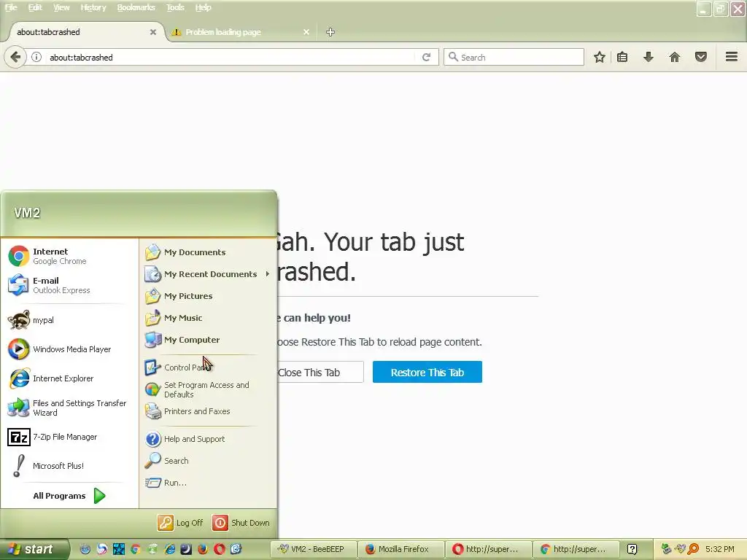Screen dimensions: 747x560
Task: Open the Firefox hamburger menu
Action: click(x=732, y=57)
